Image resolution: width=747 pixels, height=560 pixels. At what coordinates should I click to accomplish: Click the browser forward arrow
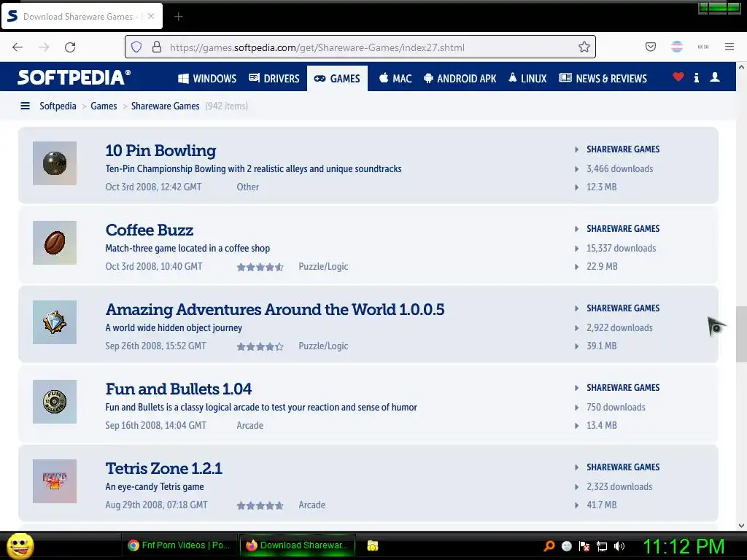coord(44,47)
